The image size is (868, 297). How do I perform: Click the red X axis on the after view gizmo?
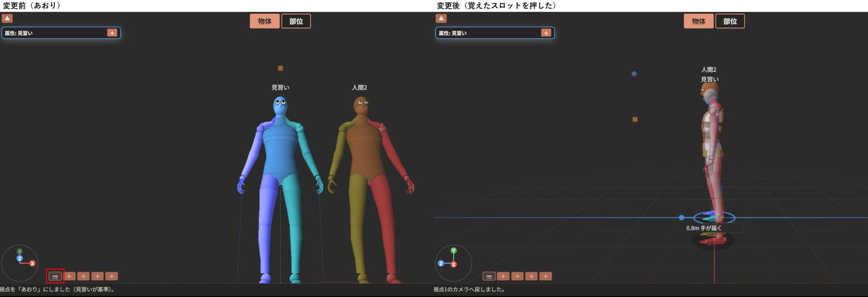[x=454, y=264]
